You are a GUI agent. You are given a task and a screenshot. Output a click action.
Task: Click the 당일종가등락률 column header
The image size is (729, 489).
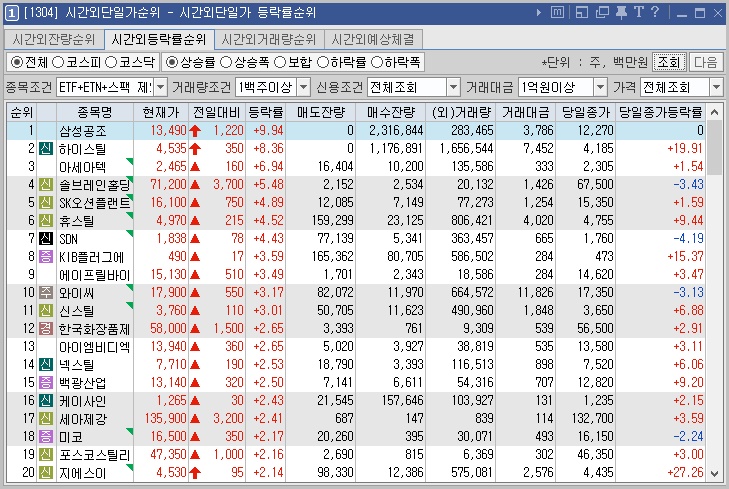(x=660, y=112)
